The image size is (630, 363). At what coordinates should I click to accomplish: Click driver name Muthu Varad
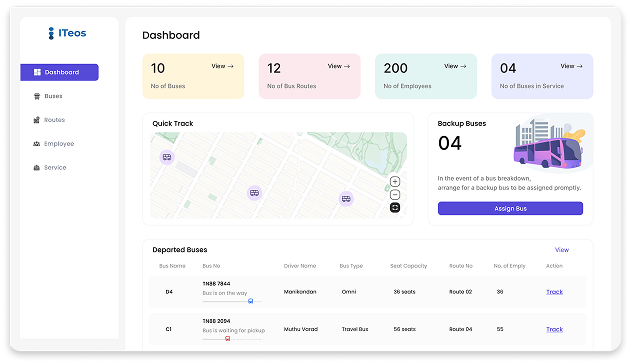(x=301, y=329)
